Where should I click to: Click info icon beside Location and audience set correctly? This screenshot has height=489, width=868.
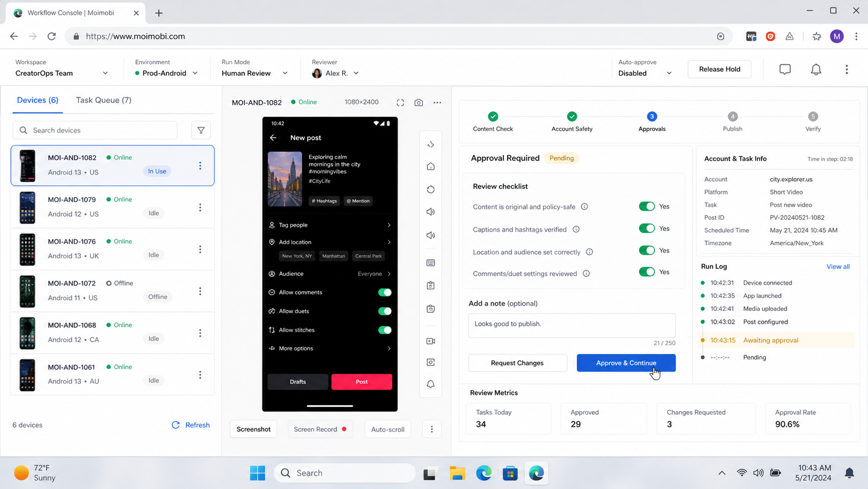point(590,252)
